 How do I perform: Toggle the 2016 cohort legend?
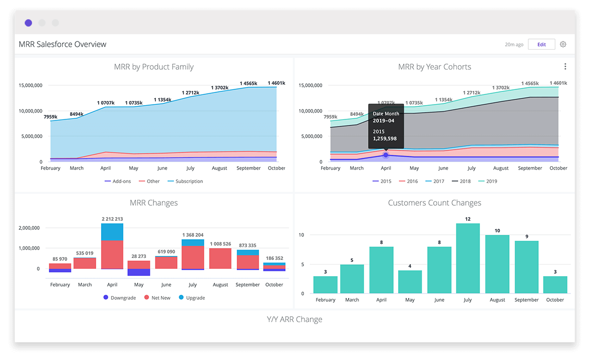click(408, 181)
